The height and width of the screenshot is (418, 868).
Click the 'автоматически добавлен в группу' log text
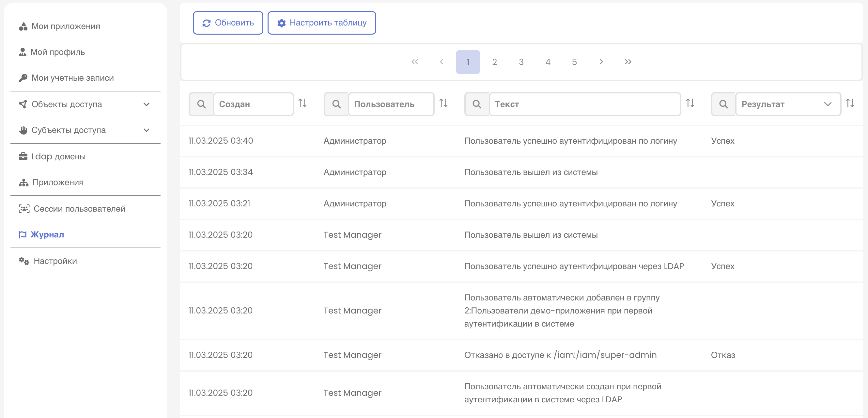[562, 311]
